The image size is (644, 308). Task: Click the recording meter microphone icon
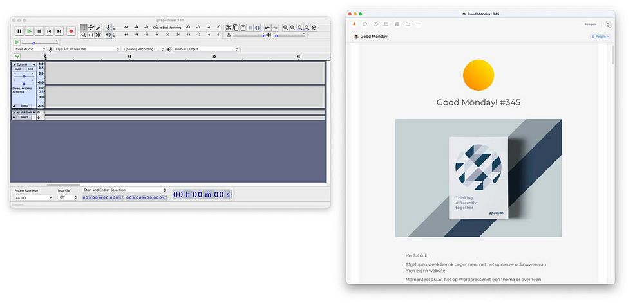click(x=108, y=28)
